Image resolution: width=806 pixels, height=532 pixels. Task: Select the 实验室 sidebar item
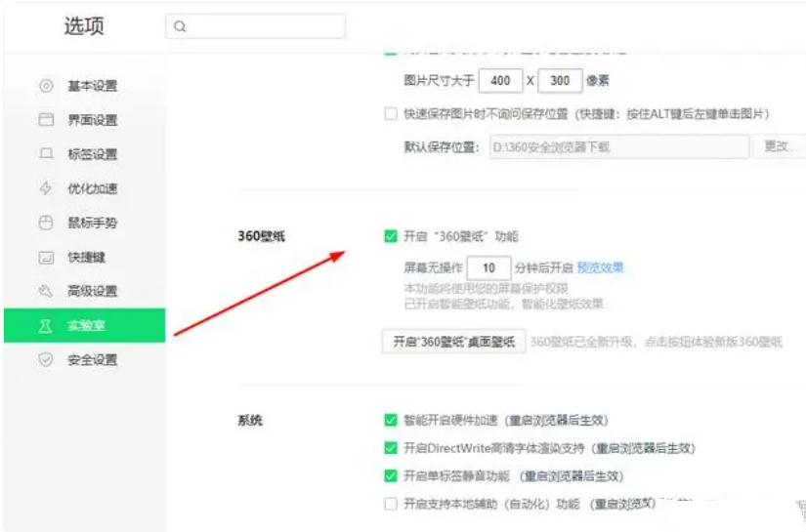point(85,326)
